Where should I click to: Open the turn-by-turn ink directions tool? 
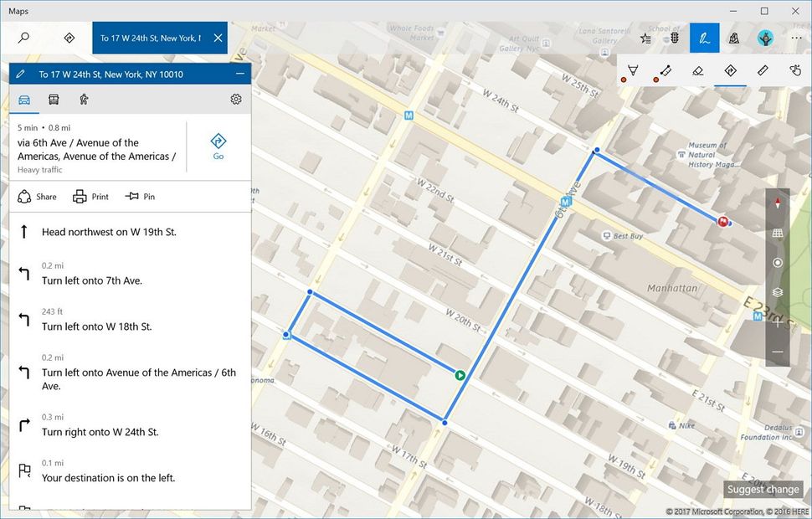[730, 70]
